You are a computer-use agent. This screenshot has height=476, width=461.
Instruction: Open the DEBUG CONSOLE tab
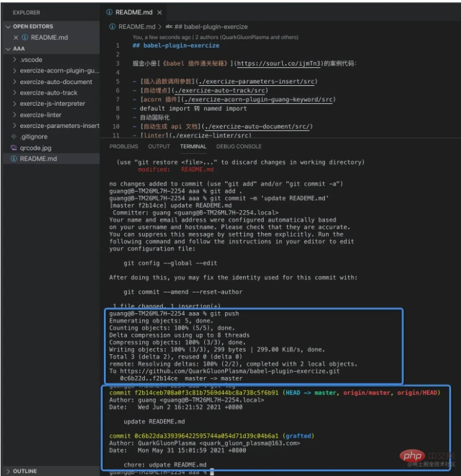pyautogui.click(x=239, y=147)
